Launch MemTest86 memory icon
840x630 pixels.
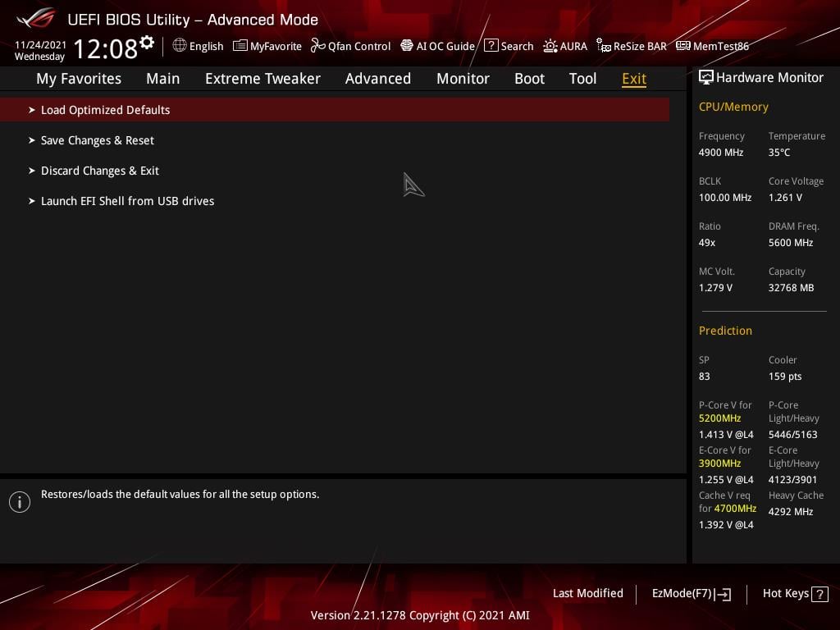(x=683, y=46)
